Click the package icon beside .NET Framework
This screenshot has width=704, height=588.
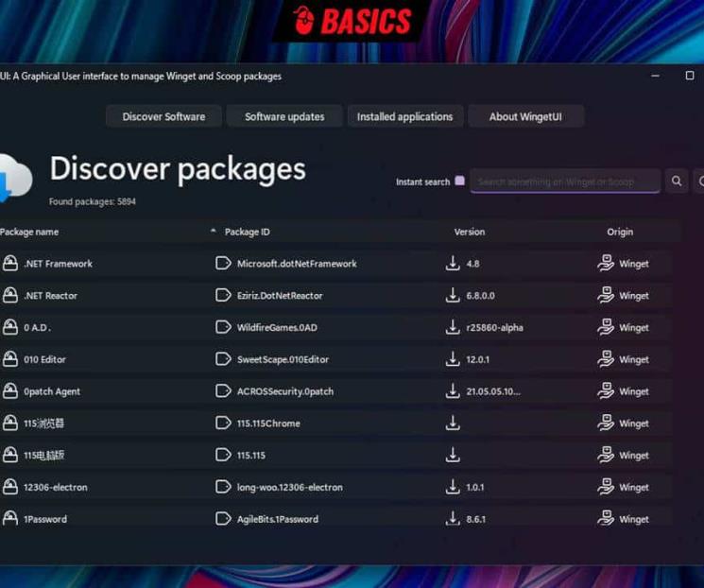[10, 264]
